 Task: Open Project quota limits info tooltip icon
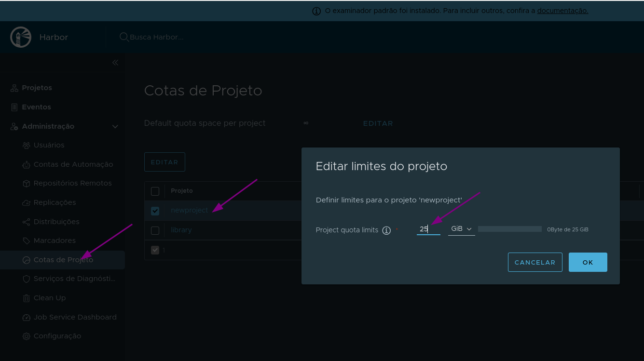386,230
